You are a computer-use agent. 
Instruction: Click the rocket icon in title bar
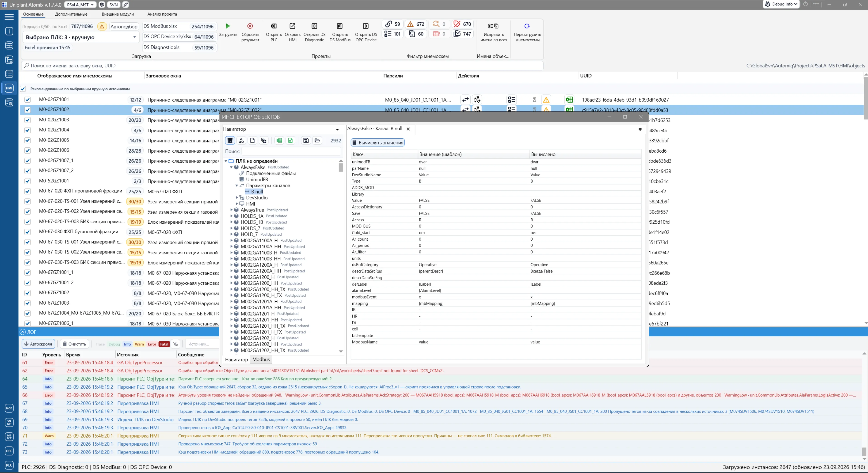125,5
